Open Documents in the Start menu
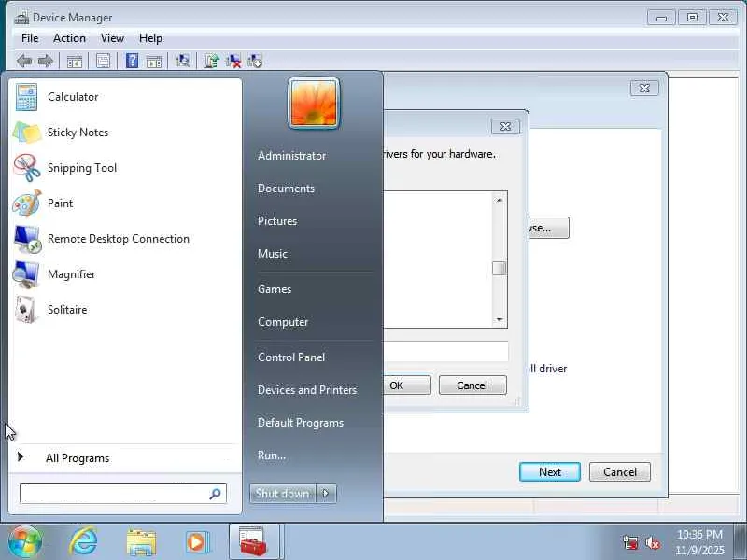 tap(286, 189)
